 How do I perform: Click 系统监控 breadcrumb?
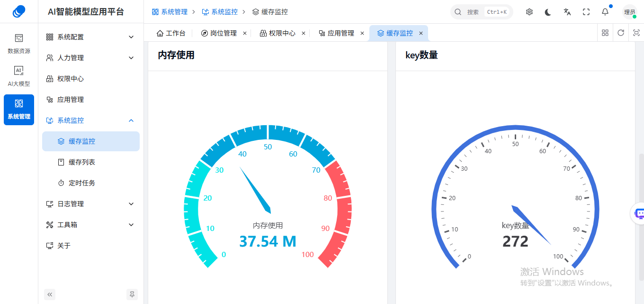tap(220, 12)
